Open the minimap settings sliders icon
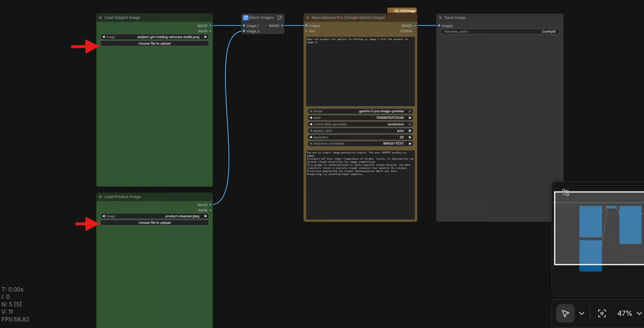This screenshot has width=644, height=328. (x=565, y=193)
